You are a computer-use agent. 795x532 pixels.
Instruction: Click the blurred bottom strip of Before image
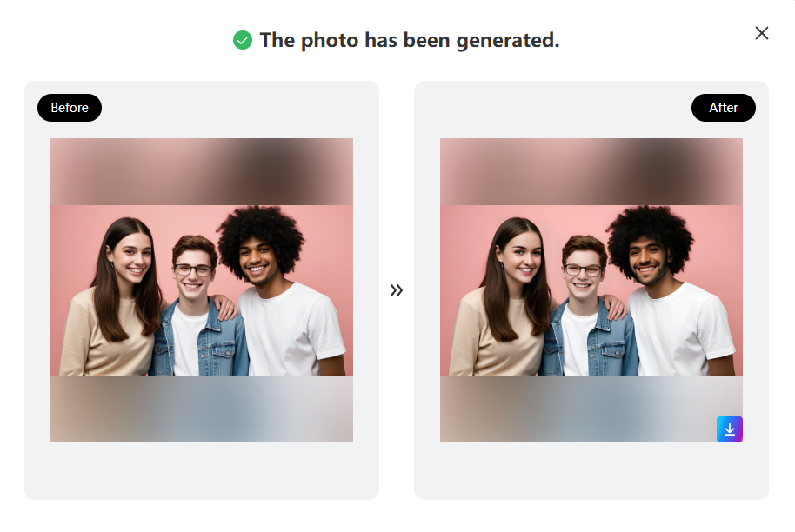pyautogui.click(x=202, y=409)
